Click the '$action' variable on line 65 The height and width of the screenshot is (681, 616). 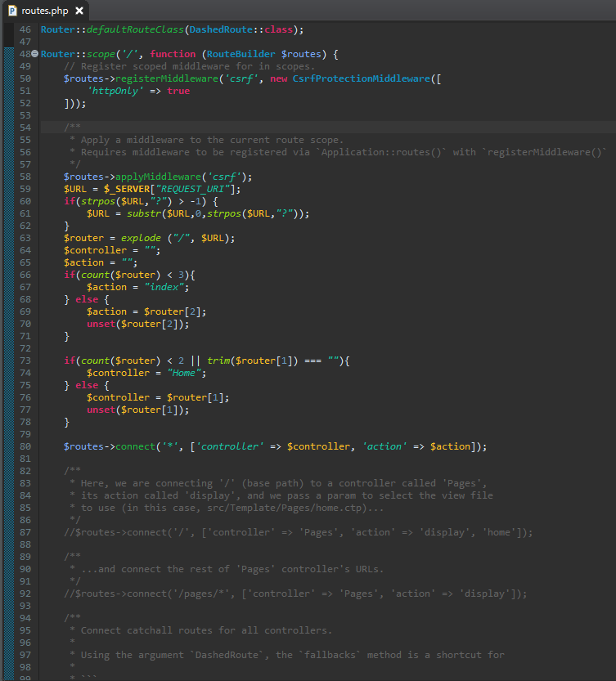click(83, 262)
